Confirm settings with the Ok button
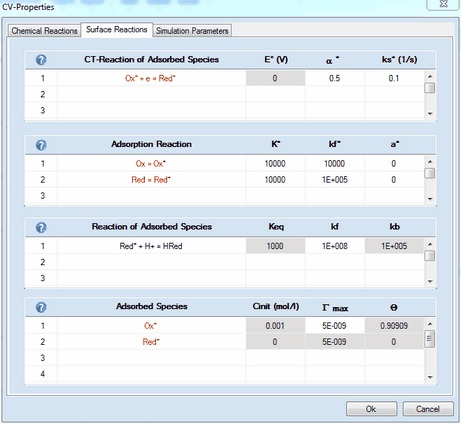This screenshot has width=461, height=424. [x=371, y=409]
